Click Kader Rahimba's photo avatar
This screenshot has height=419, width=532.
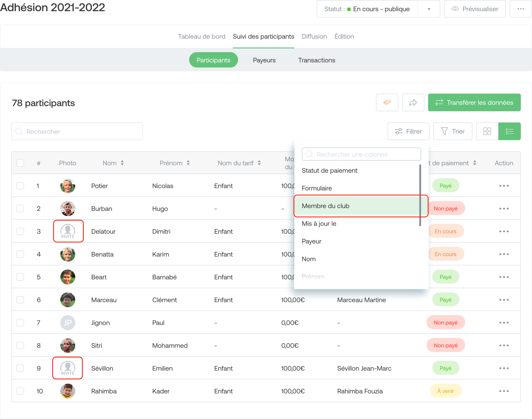[x=68, y=391]
